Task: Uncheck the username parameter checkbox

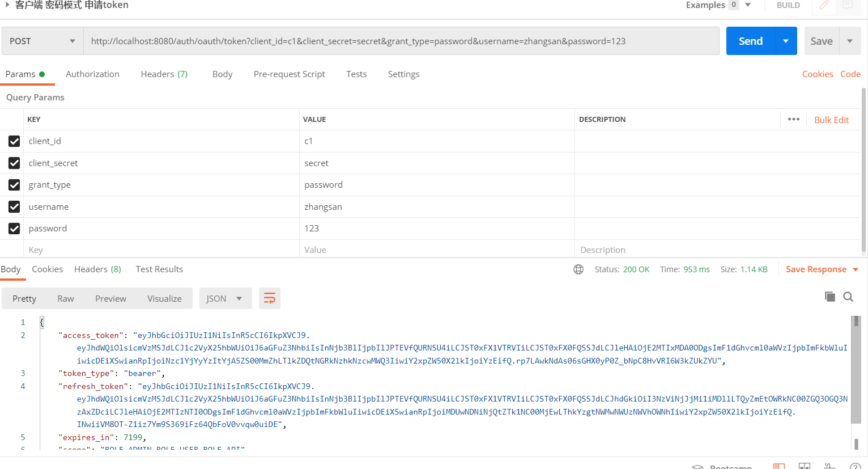Action: (14, 207)
